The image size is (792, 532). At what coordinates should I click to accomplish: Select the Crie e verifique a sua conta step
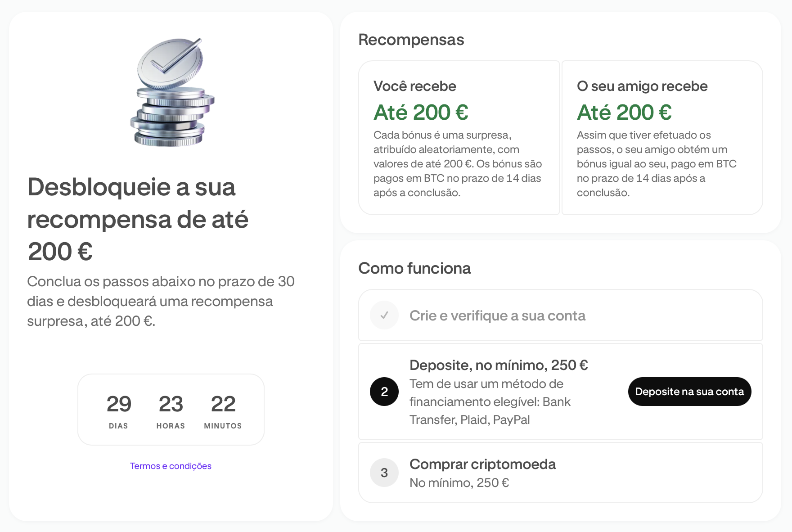561,315
